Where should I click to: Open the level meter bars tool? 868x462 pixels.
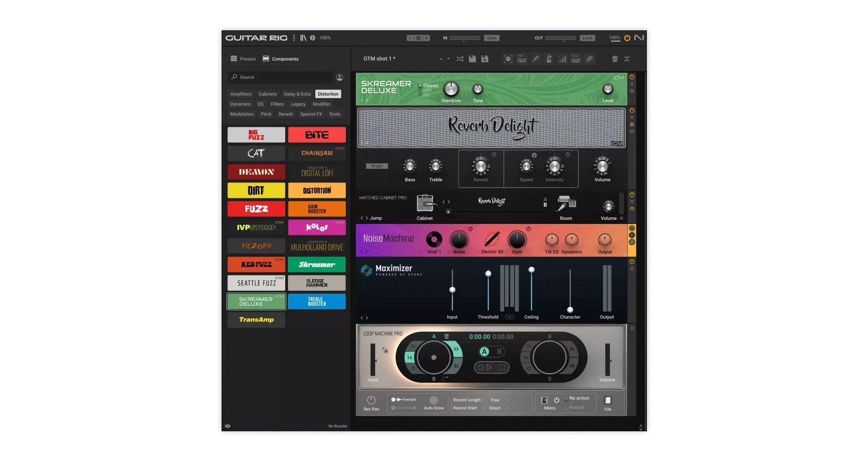pos(562,59)
